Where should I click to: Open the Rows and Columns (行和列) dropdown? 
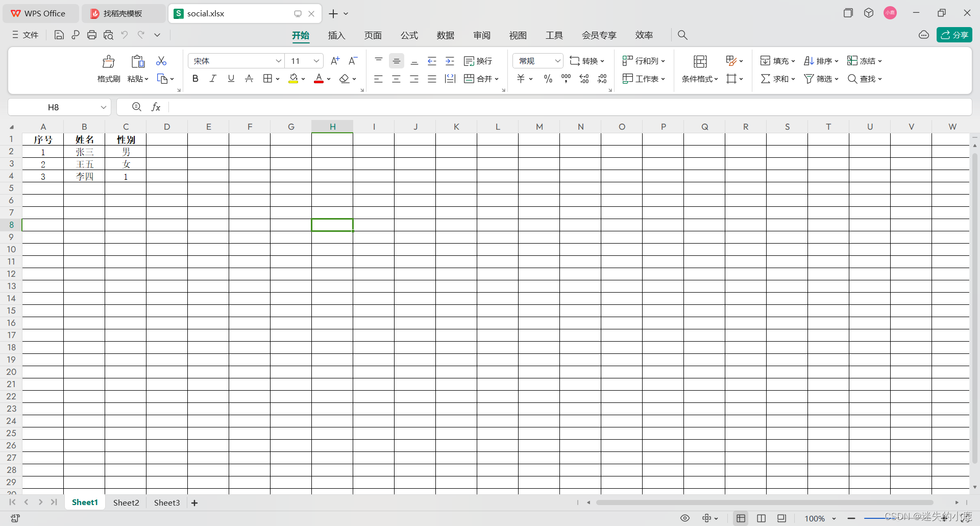pos(644,61)
